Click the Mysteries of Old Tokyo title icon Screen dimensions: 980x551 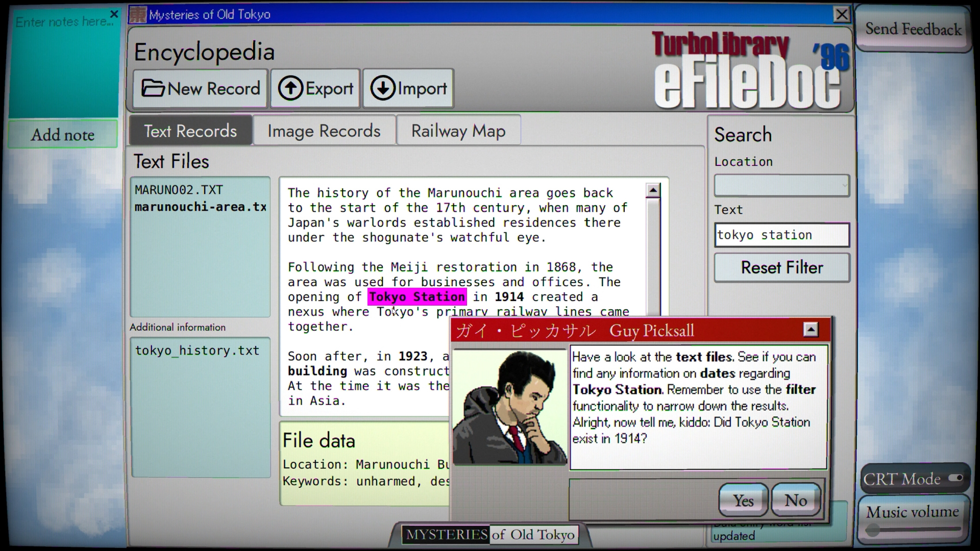click(137, 14)
